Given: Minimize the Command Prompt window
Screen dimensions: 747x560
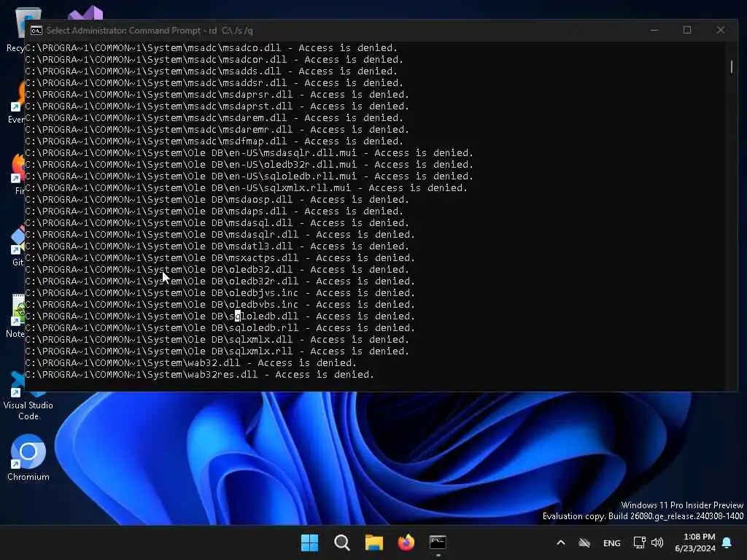Looking at the screenshot, I should (x=654, y=30).
